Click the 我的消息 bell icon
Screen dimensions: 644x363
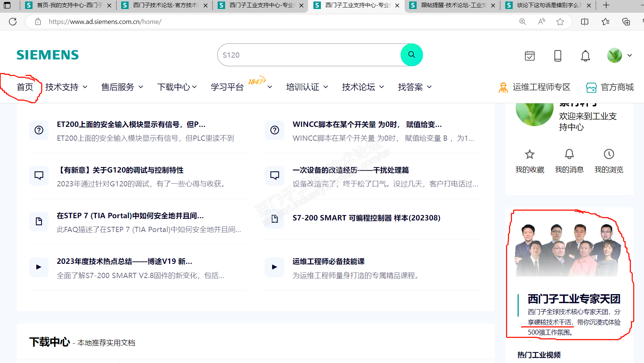[569, 154]
